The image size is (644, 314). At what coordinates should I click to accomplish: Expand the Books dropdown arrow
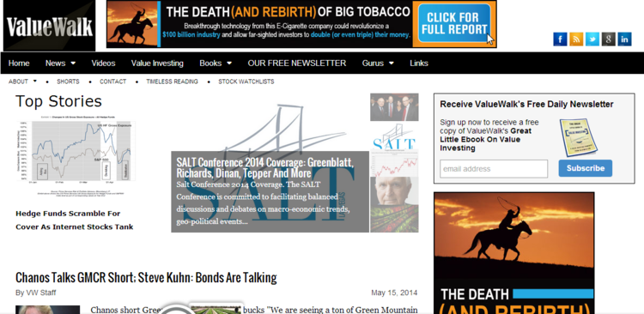[x=229, y=63]
